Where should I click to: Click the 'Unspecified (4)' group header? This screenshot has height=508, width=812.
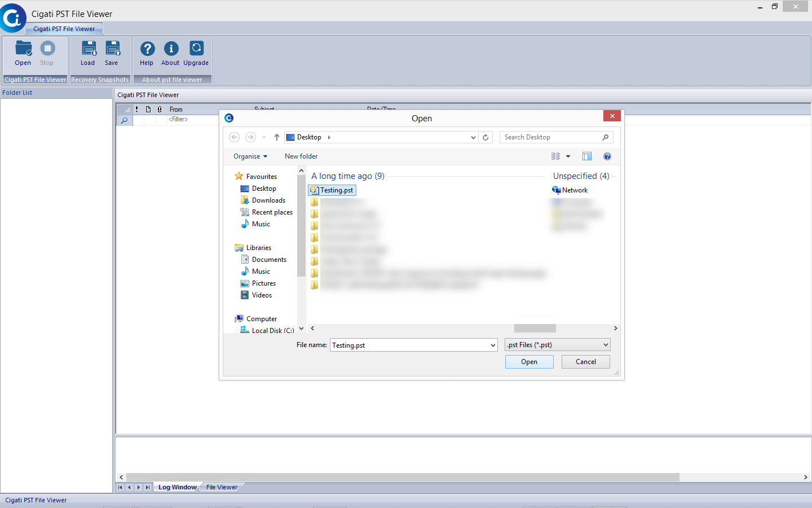point(581,176)
